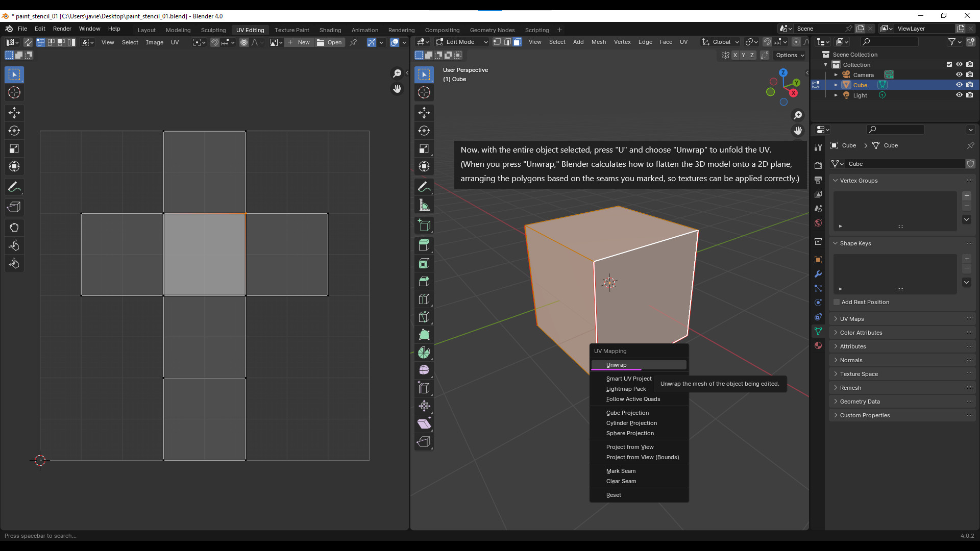Click zoom icon in 3D viewport
980x551 pixels.
point(798,115)
